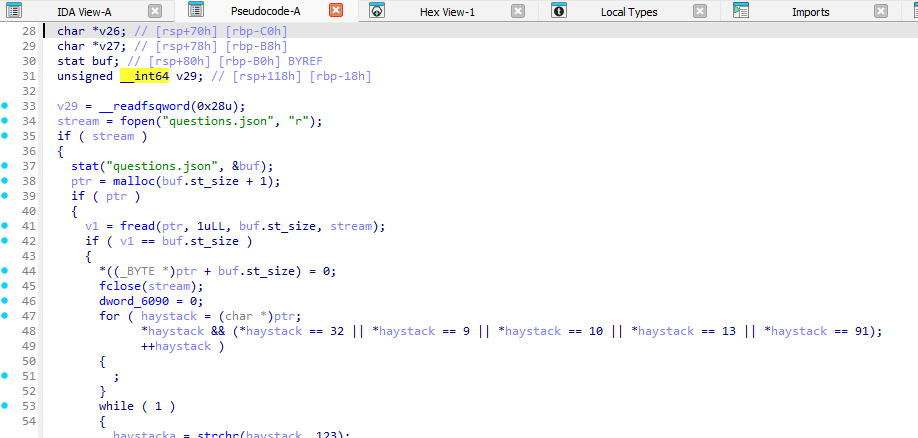Close the Local Types tab

(x=699, y=12)
